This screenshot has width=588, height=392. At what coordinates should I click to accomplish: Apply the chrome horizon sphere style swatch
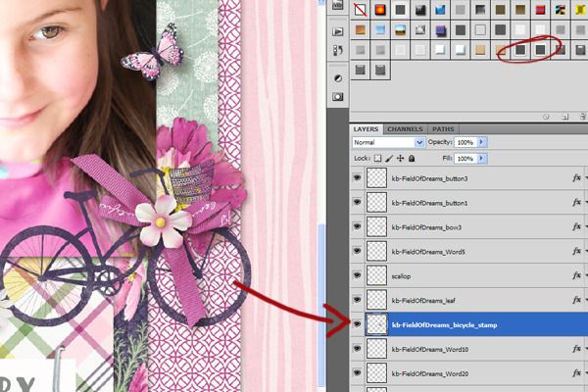click(400, 30)
